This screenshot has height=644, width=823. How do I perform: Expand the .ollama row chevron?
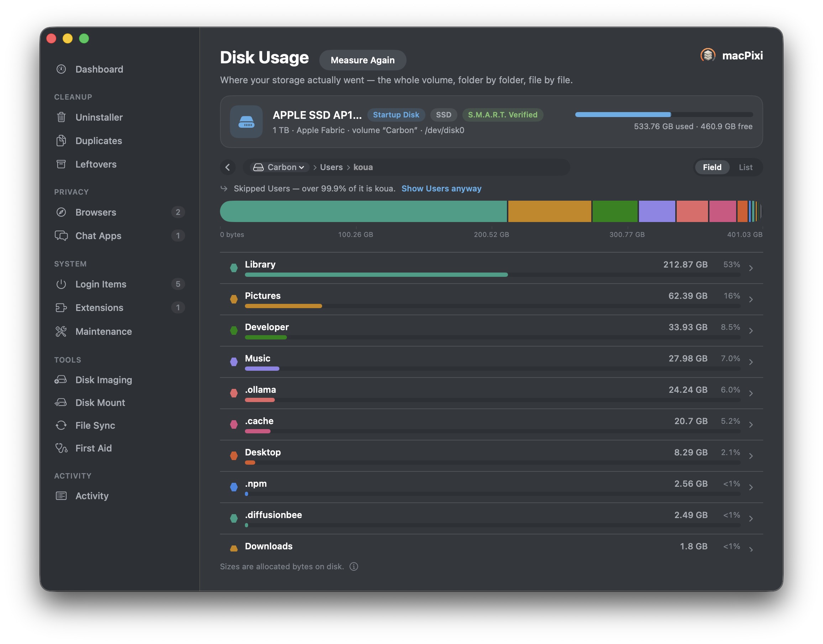751,393
